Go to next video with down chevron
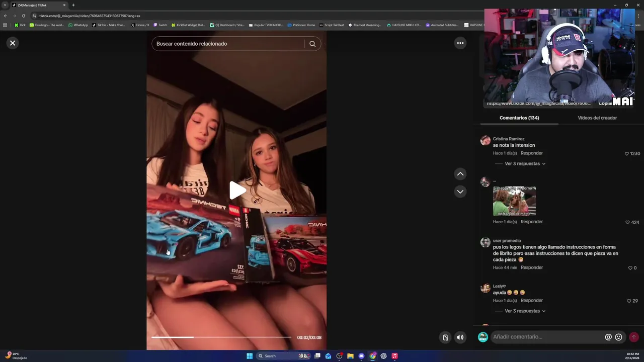The image size is (644, 362). click(x=460, y=192)
